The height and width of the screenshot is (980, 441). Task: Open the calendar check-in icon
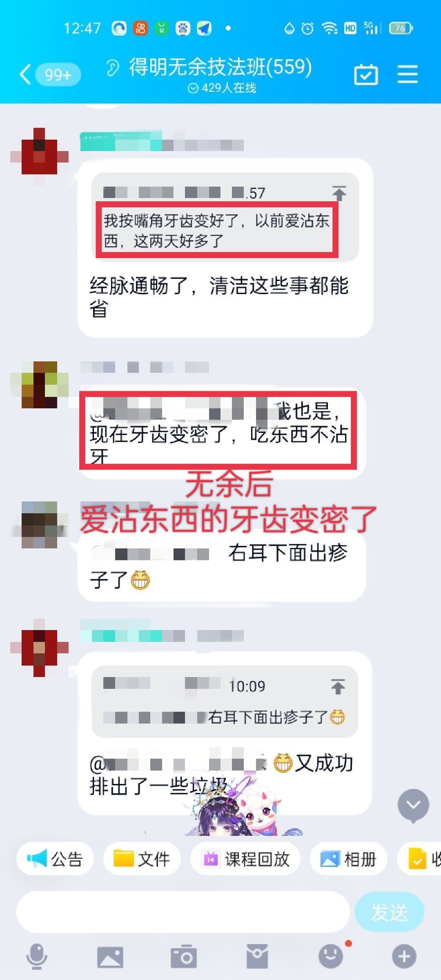(x=365, y=74)
